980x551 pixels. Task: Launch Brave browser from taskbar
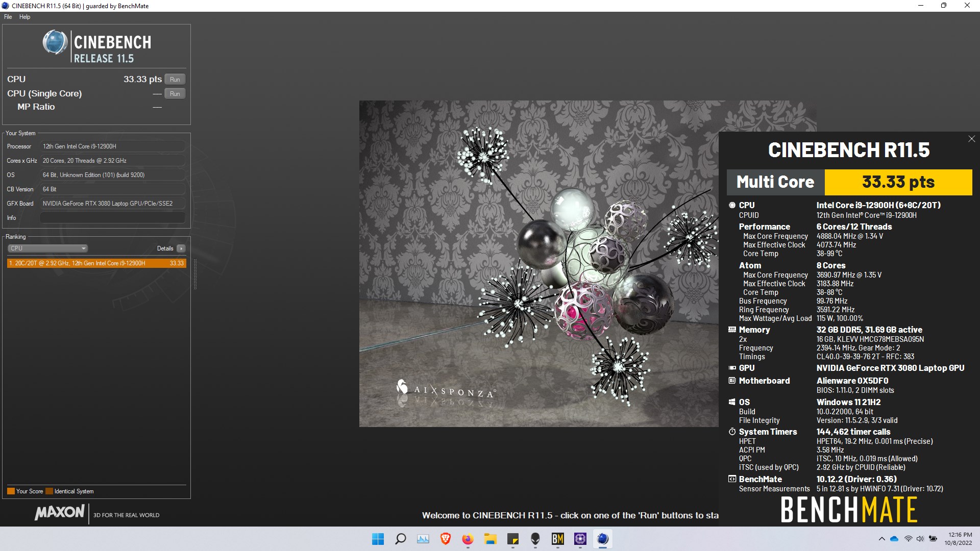click(446, 539)
